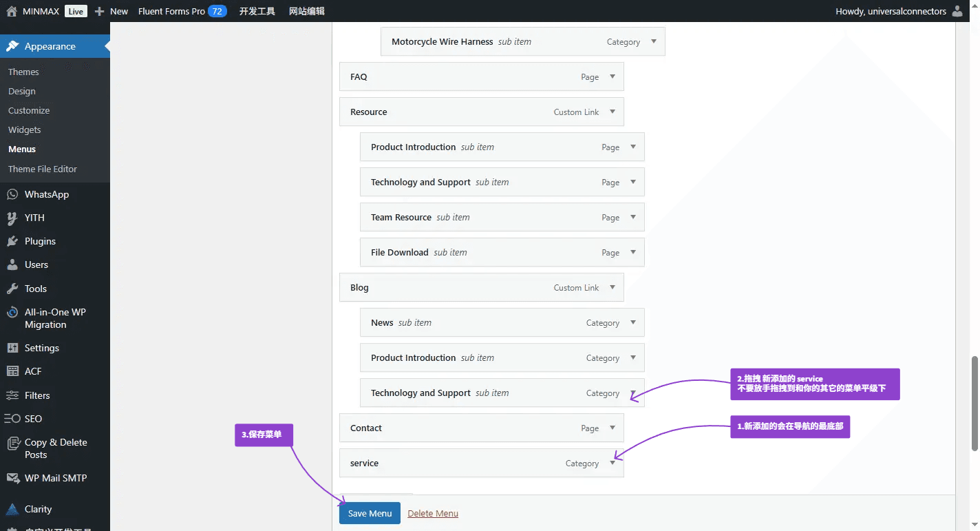Expand the Contact page item arrow
980x531 pixels.
coord(612,428)
